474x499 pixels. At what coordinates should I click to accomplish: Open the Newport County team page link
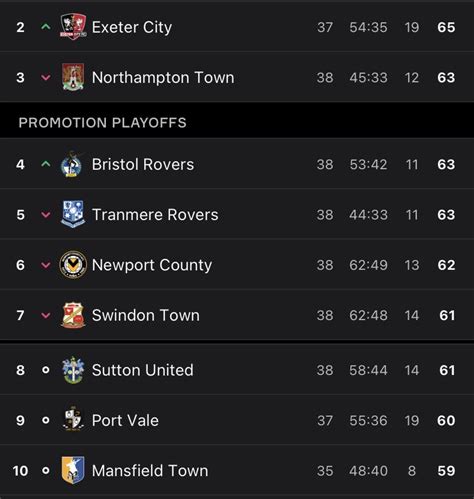pos(152,265)
